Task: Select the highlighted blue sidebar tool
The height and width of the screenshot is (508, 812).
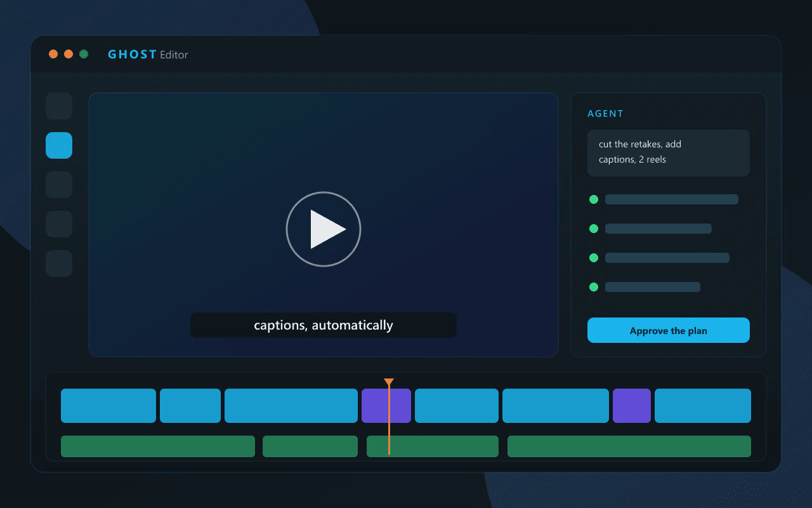Action: pyautogui.click(x=59, y=145)
